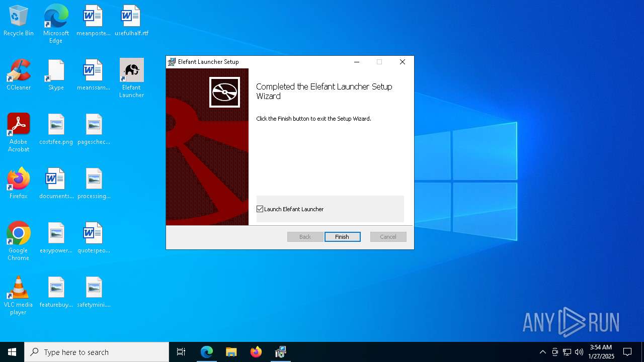Screen dimensions: 644x362
Task: Select the Elefant Launcher desktop shortcut
Action: [131, 78]
